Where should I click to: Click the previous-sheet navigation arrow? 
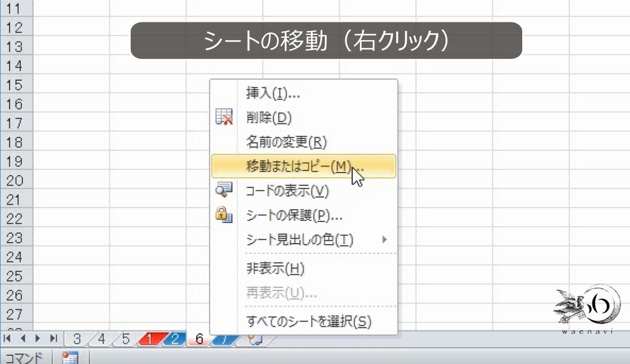tap(22, 339)
